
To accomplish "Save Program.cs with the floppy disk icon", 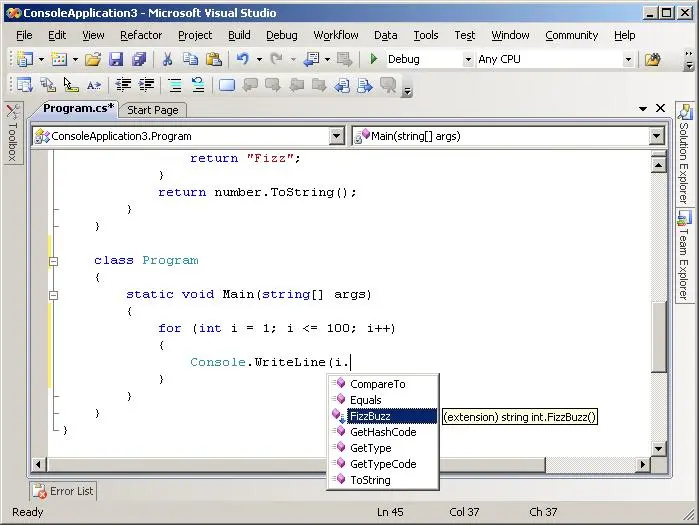I will point(116,59).
